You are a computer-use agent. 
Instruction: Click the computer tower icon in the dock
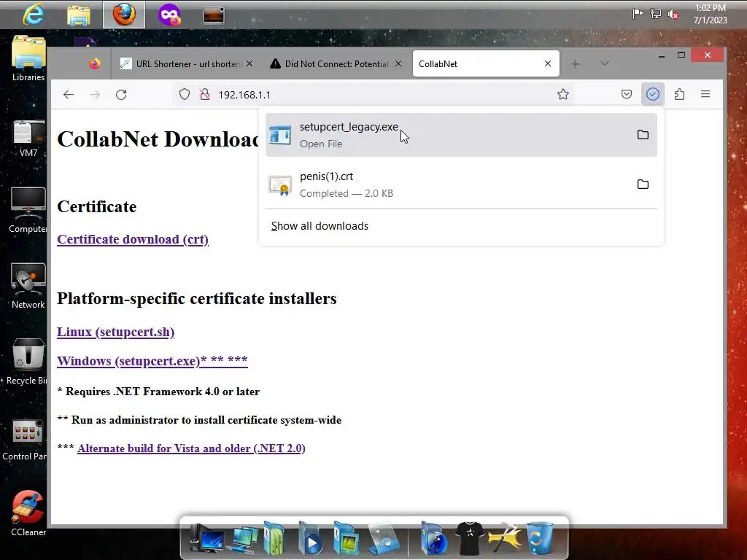(x=206, y=539)
